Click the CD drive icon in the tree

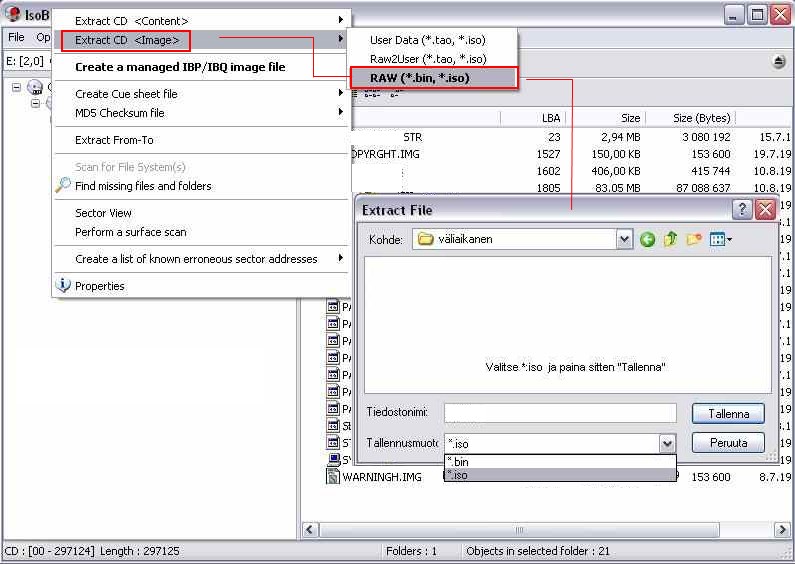coord(33,87)
